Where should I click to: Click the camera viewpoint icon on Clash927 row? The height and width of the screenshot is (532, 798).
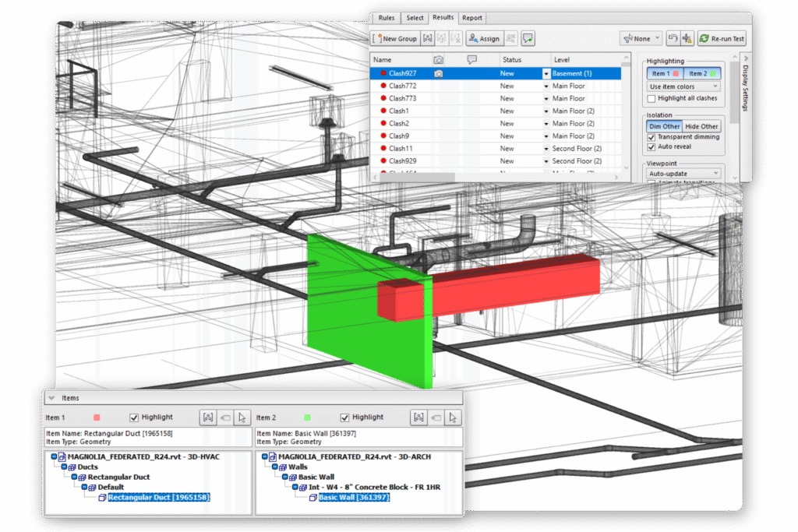pos(438,74)
